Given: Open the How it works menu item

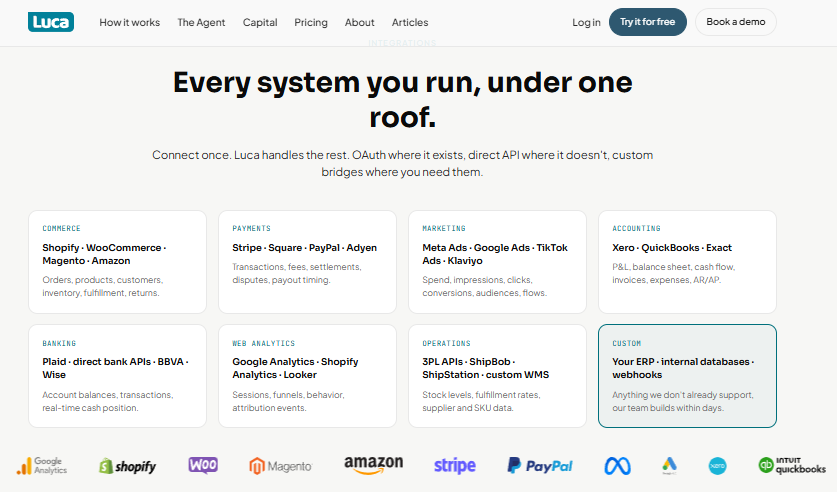Looking at the screenshot, I should tap(130, 22).
